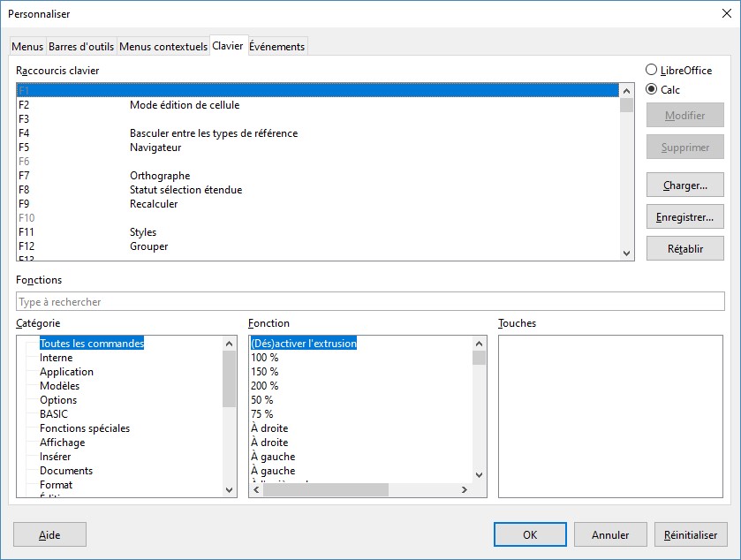This screenshot has height=560, width=741.
Task: Click the Charger... button
Action: pos(684,185)
